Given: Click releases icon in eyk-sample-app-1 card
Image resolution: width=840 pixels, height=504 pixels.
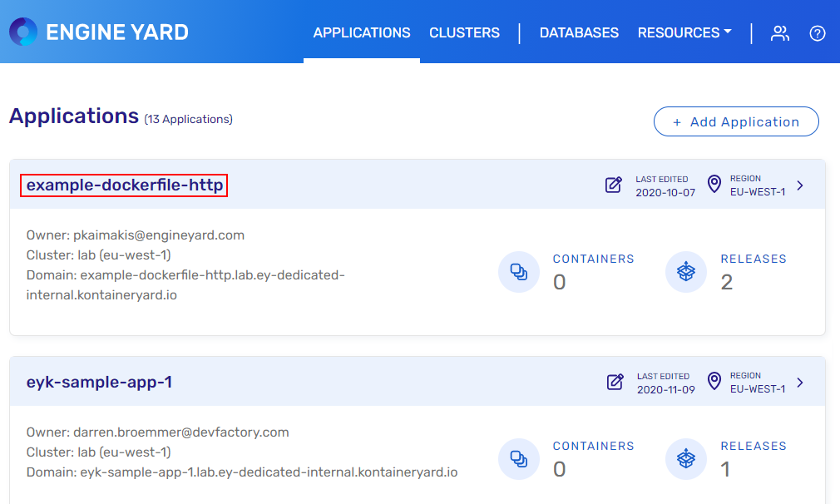Looking at the screenshot, I should (x=686, y=459).
